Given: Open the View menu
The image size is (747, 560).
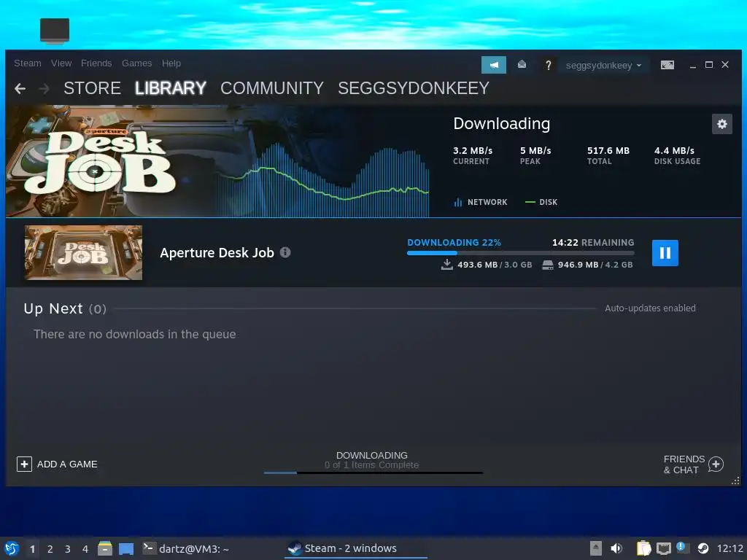Looking at the screenshot, I should [61, 63].
